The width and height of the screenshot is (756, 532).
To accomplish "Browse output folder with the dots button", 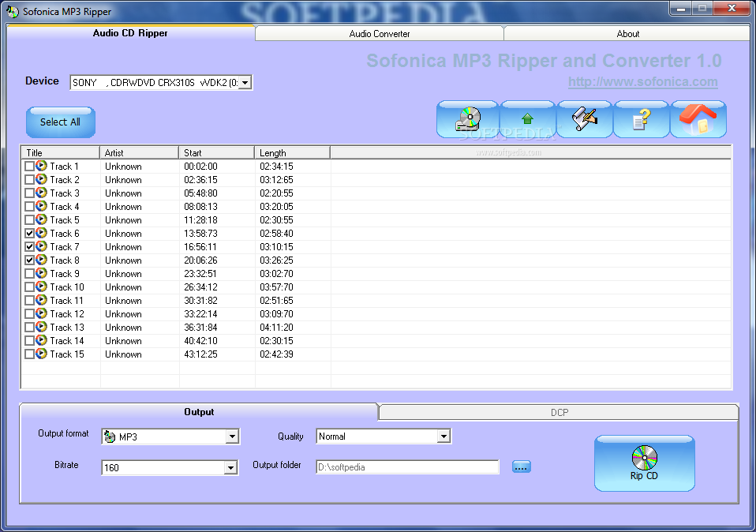I will click(521, 467).
